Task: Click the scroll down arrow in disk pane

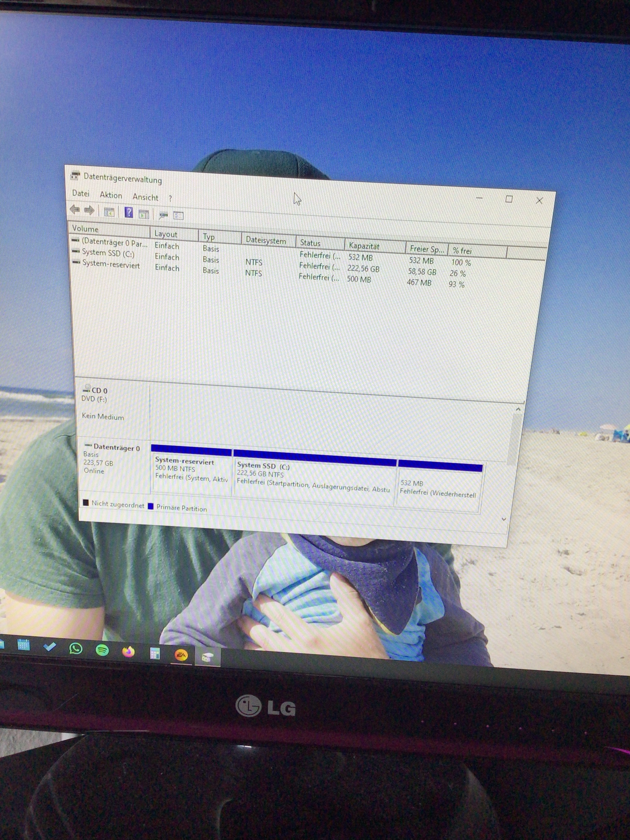Action: pos(504,519)
